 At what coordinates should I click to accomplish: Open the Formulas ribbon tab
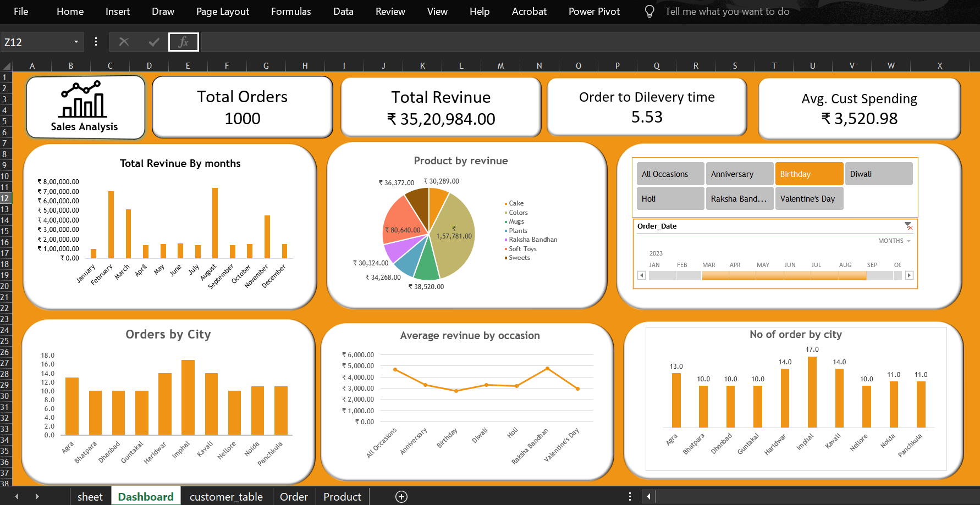point(291,12)
